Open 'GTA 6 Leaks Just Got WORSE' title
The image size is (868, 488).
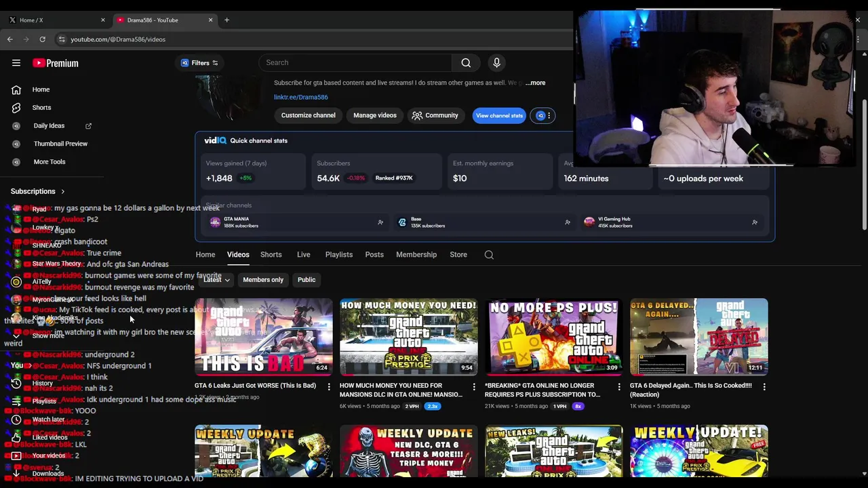(255, 386)
